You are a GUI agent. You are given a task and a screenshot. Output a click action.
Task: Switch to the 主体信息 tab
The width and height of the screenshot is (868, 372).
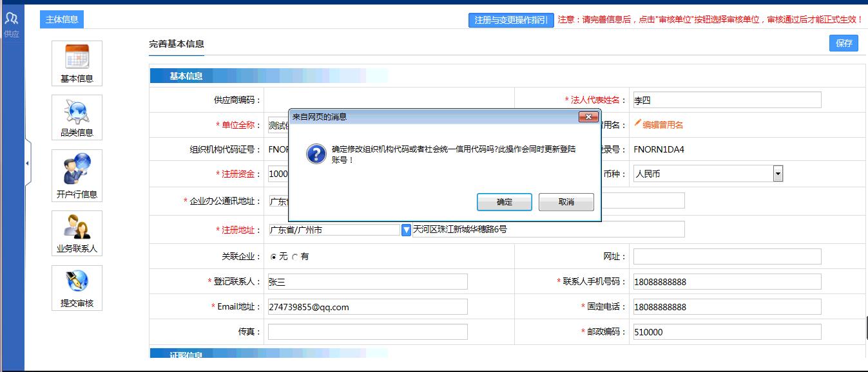(63, 19)
